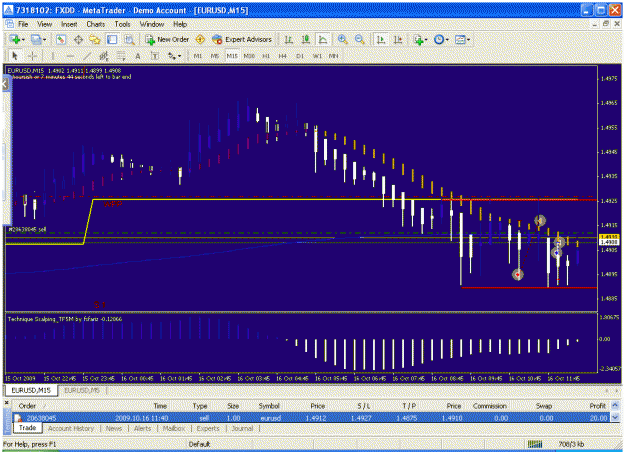
Task: Sort trades by Order column header
Action: coord(28,406)
